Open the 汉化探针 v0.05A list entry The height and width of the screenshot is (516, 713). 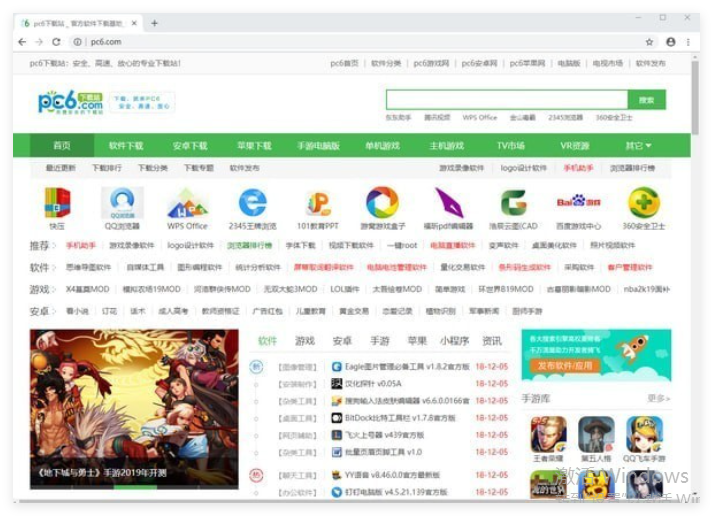coord(373,384)
